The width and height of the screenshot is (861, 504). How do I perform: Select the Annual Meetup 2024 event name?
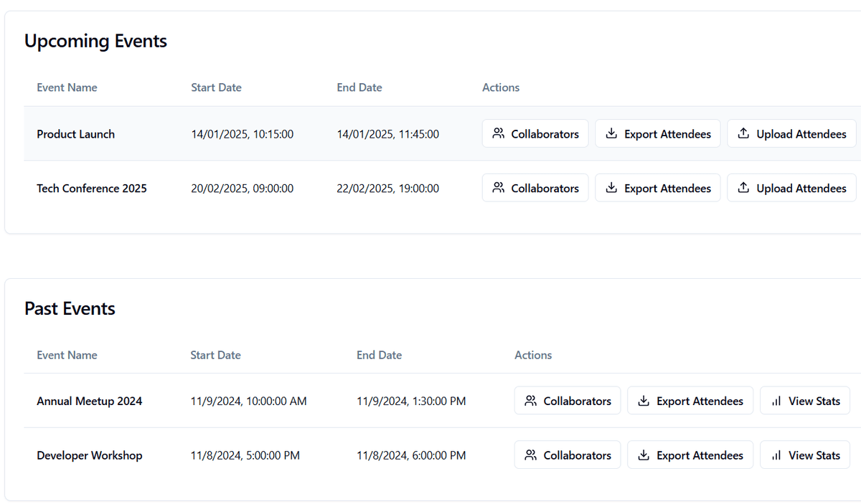(89, 401)
